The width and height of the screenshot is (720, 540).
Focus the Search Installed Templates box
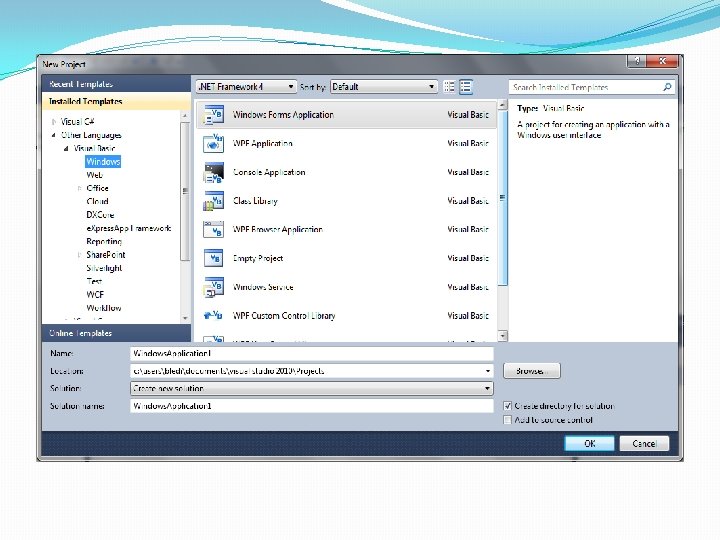585,87
